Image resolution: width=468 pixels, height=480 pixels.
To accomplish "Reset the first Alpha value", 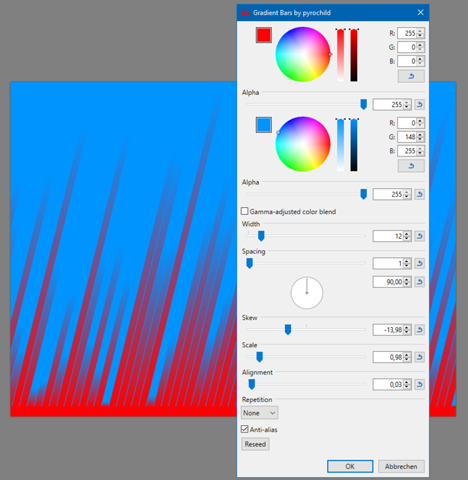I will pyautogui.click(x=419, y=105).
